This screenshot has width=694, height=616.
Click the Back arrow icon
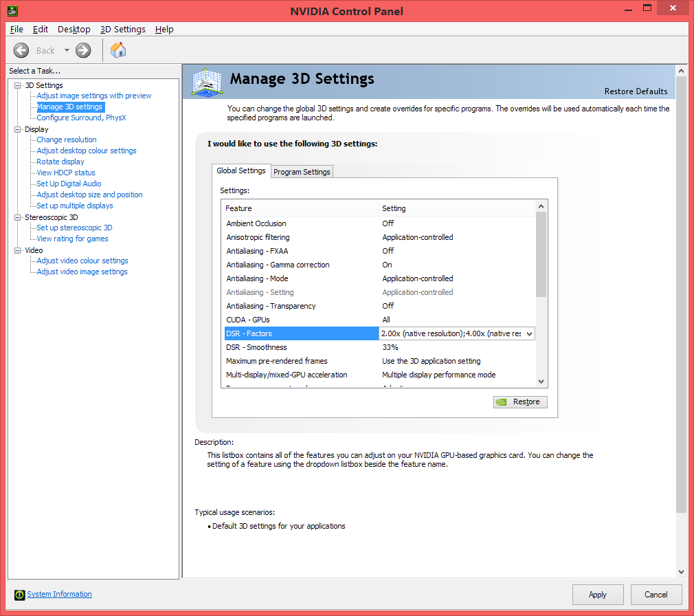click(x=21, y=50)
